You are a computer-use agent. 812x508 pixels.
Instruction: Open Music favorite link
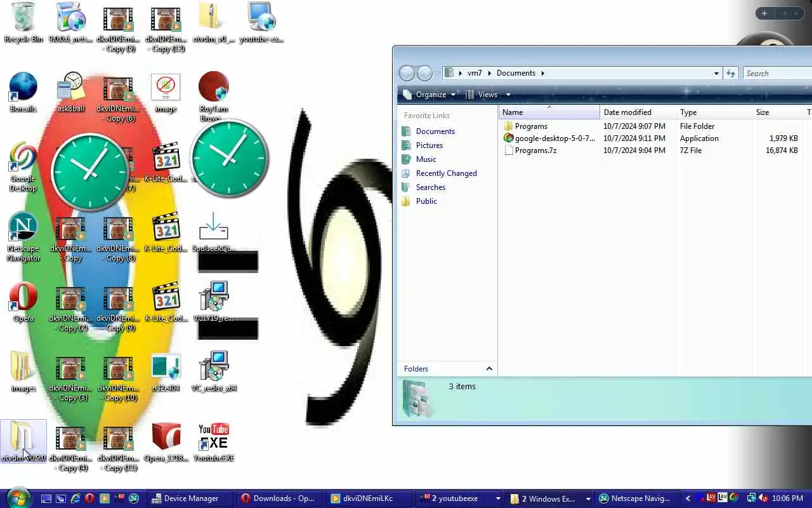pos(426,159)
